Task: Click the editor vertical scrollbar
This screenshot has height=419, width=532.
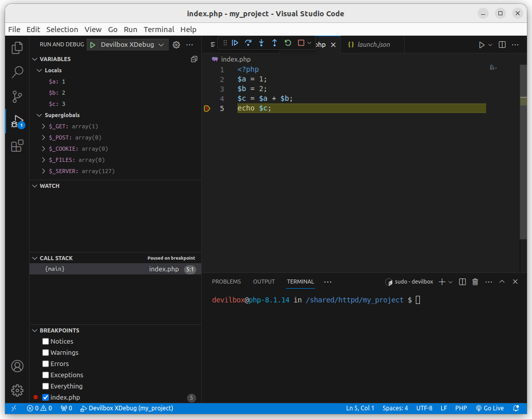Action: (x=523, y=153)
